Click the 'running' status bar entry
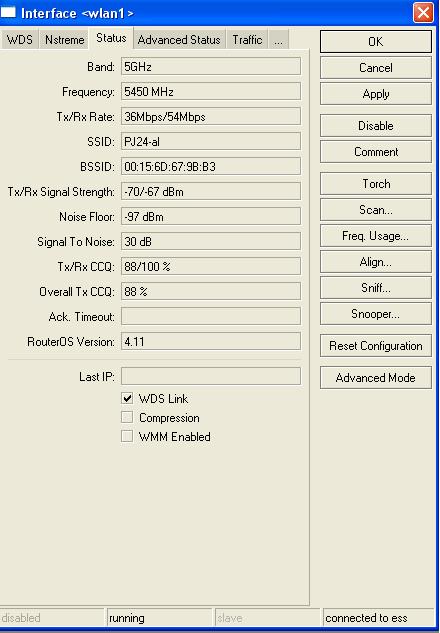Image resolution: width=440 pixels, height=633 pixels. (159, 618)
